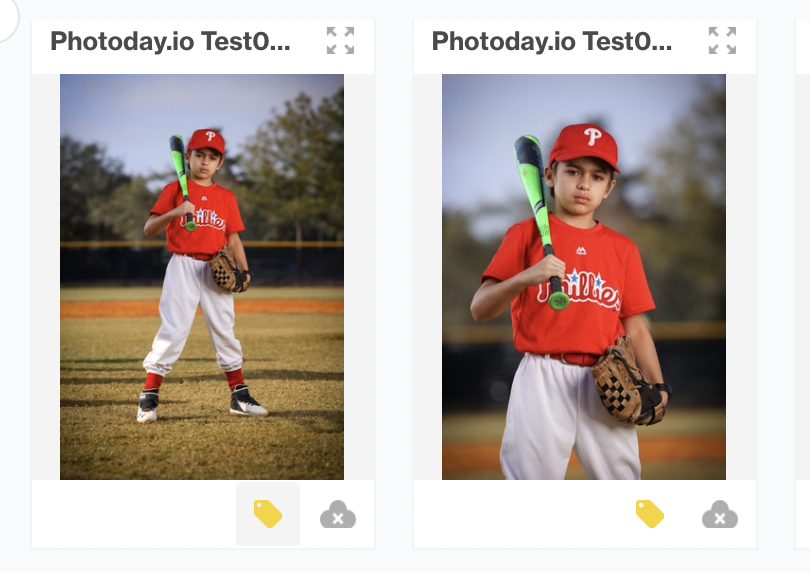Select the close-up baseball player thumbnail
Screen dimensions: 810x572
(584, 277)
